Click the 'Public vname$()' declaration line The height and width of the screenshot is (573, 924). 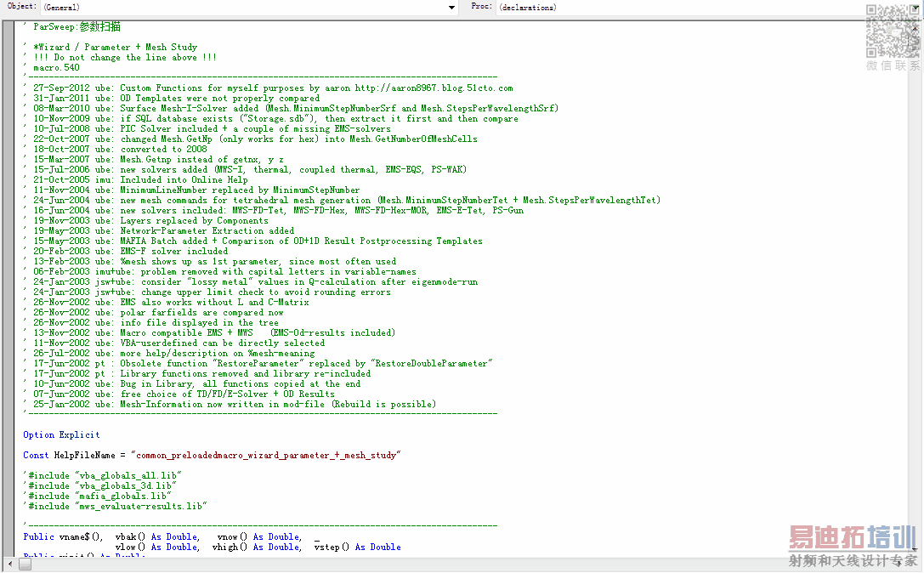(x=172, y=537)
